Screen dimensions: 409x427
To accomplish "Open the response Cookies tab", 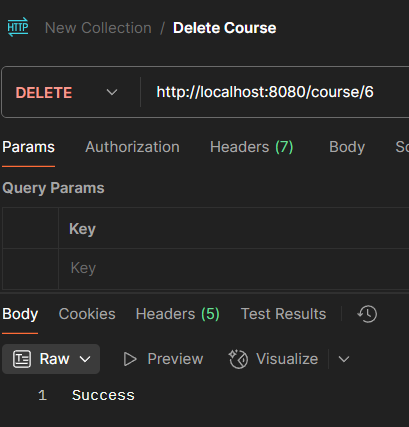I will click(x=87, y=314).
